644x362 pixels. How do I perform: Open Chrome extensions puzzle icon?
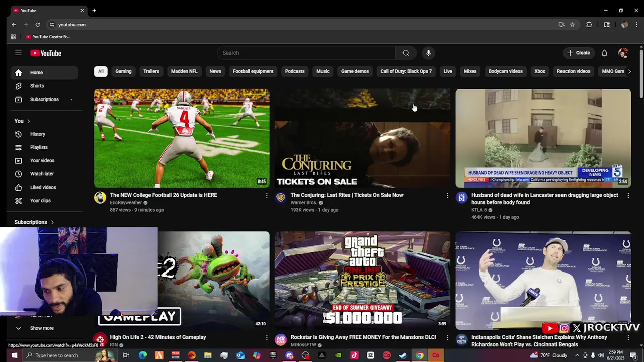pyautogui.click(x=589, y=24)
